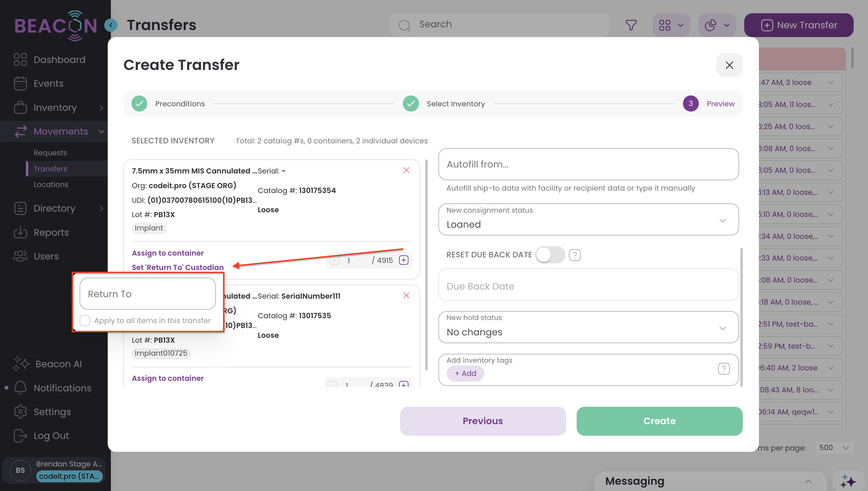
Task: Open New hold status dropdown
Action: click(588, 327)
